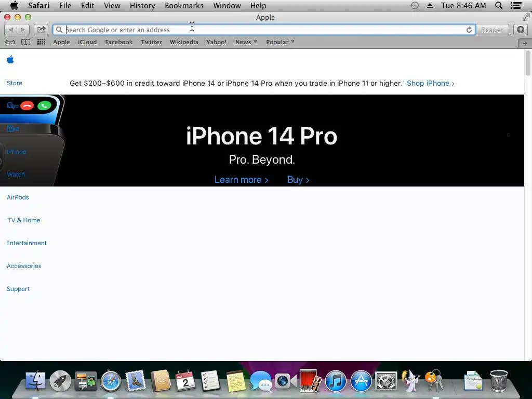Show Downloads with the download arrow button

pyautogui.click(x=521, y=30)
